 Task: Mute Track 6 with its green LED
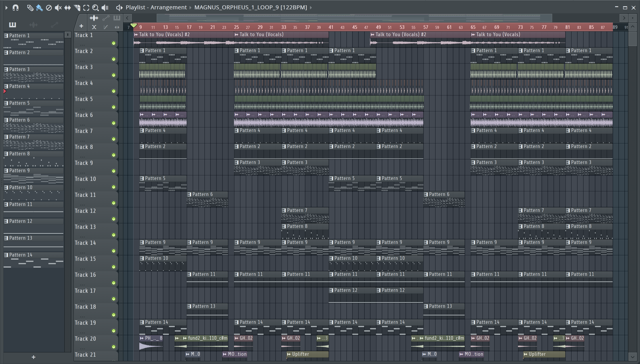[113, 123]
